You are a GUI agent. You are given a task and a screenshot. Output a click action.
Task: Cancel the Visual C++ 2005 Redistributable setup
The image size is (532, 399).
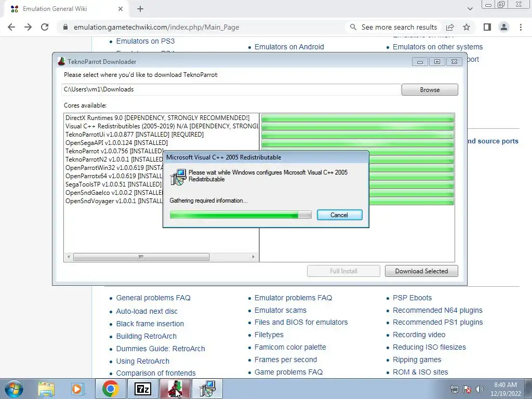coord(339,215)
